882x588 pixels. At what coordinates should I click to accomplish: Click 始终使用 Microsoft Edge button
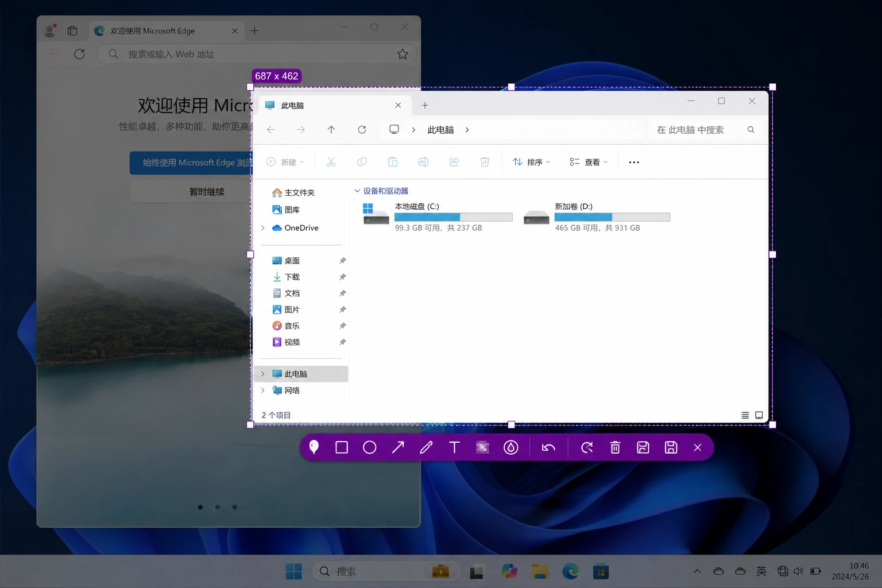(191, 163)
